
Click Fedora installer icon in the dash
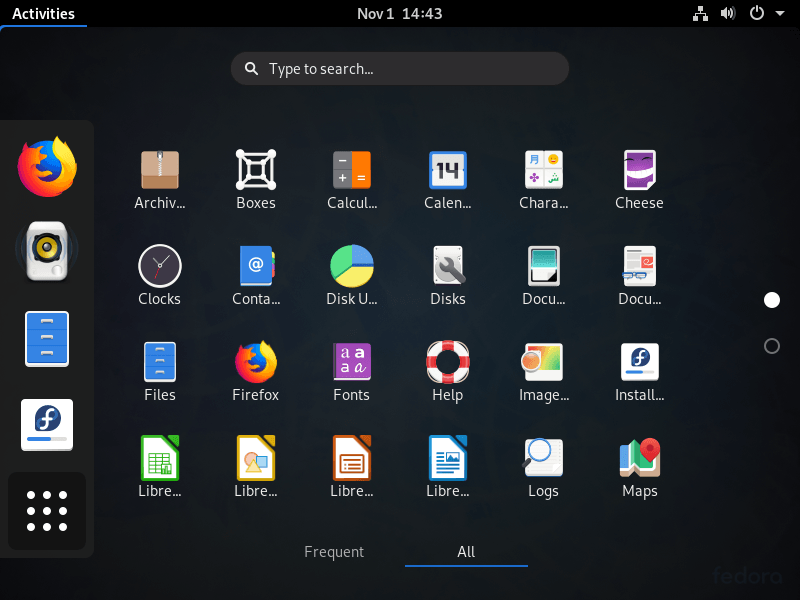(x=47, y=424)
